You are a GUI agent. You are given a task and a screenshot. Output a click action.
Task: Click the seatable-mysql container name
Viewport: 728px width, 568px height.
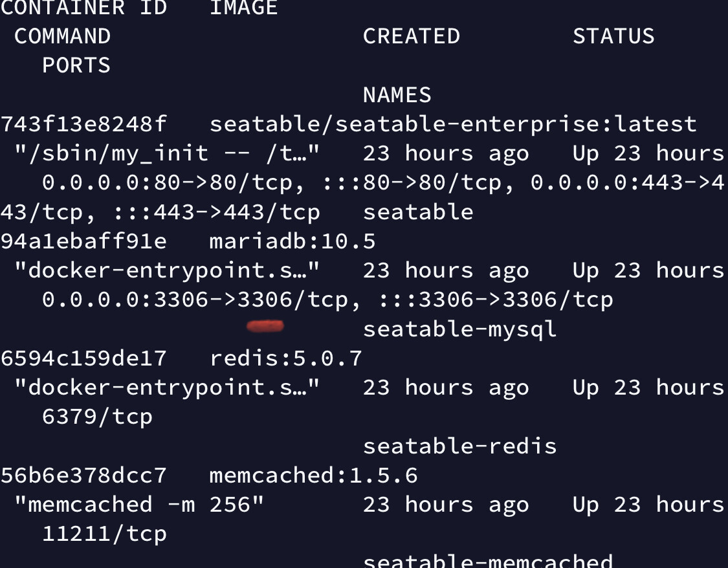pos(459,329)
